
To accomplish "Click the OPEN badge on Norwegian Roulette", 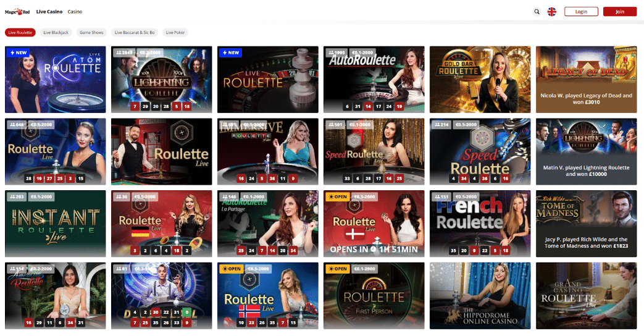I will point(232,269).
